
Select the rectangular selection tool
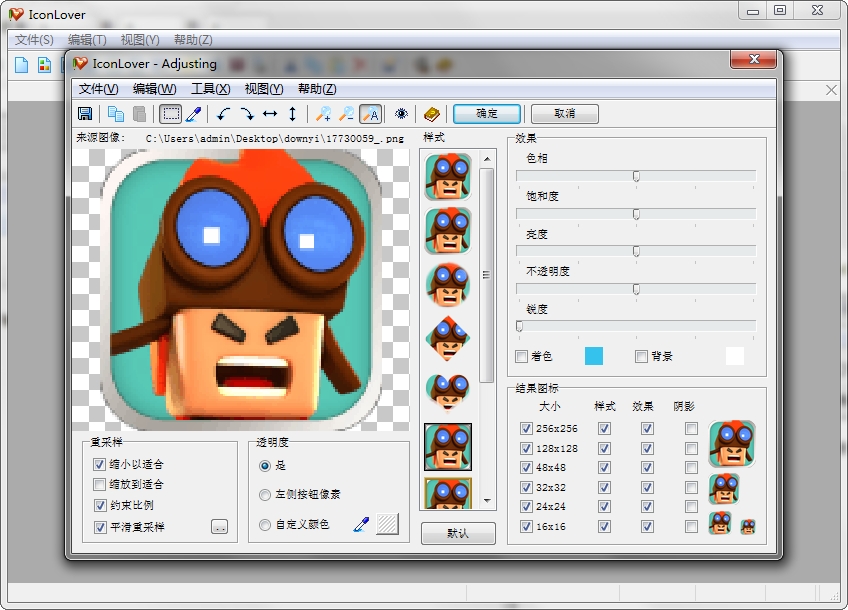[172, 113]
